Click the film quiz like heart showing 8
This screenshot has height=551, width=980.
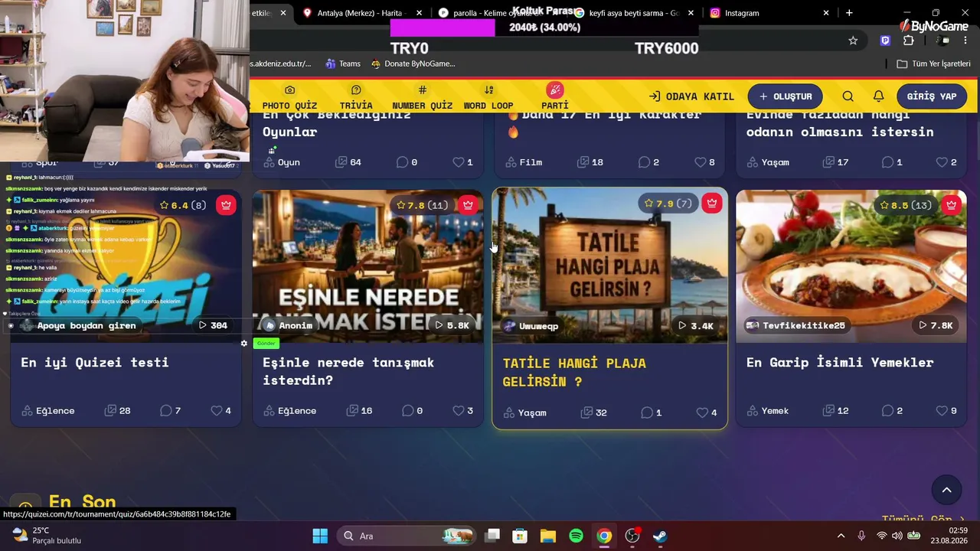(704, 162)
